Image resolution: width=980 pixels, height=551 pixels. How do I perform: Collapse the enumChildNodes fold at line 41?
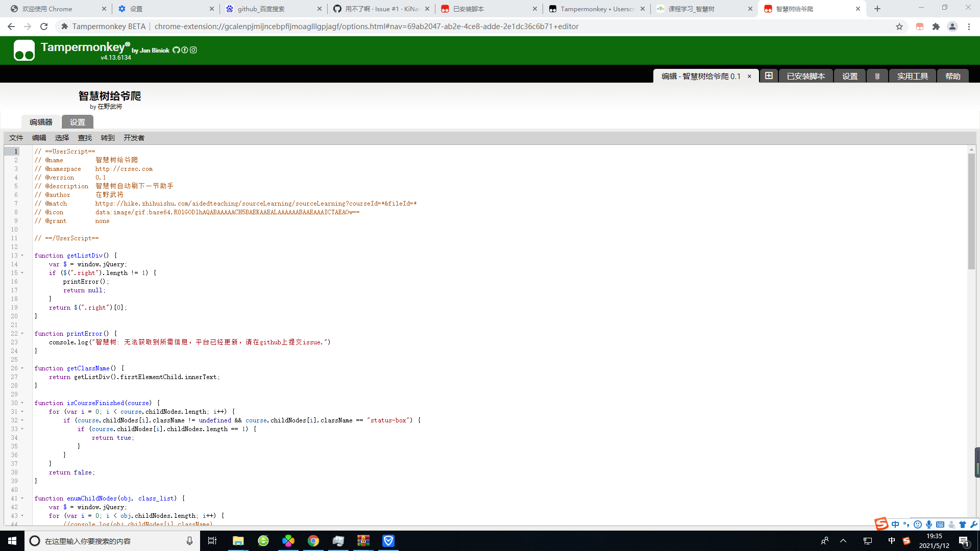22,498
